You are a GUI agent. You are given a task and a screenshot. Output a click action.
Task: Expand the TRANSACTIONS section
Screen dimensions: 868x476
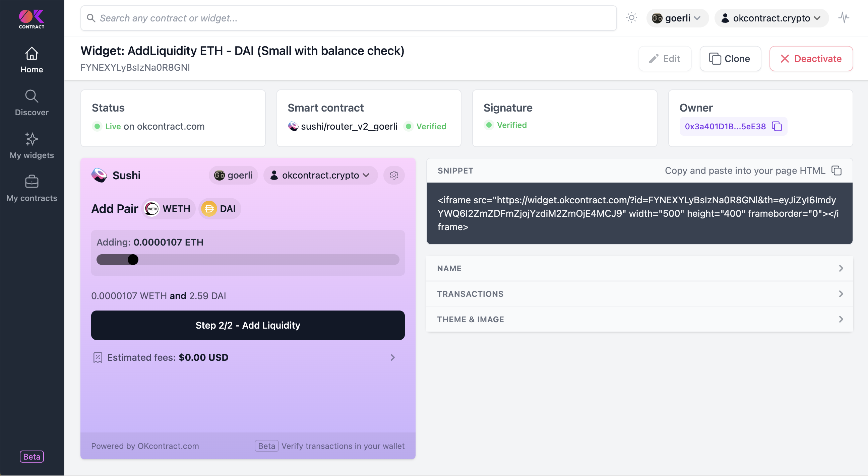[639, 294]
